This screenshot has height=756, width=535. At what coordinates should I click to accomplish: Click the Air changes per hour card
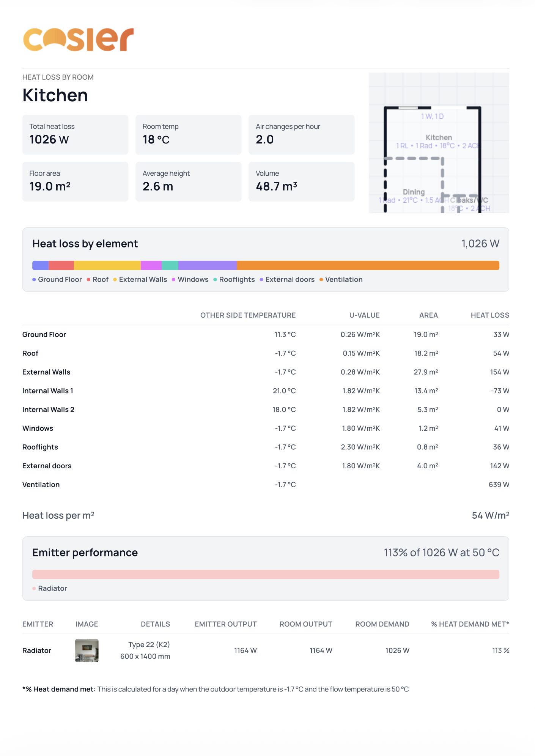301,135
